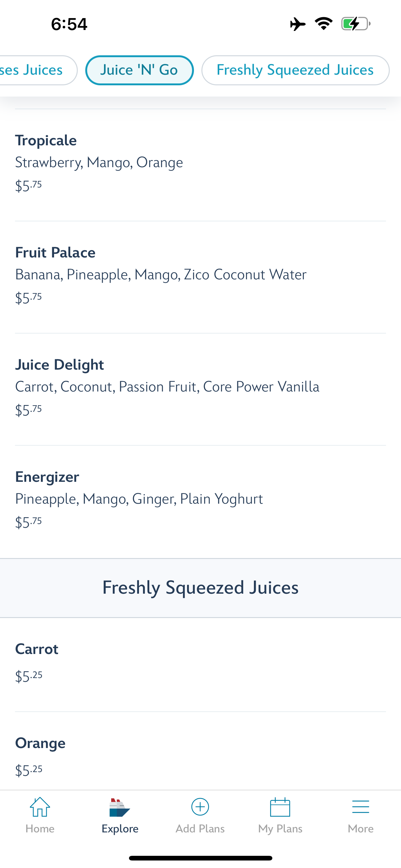401x868 pixels.
Task: Open Explore ship icon tab
Action: 120,807
